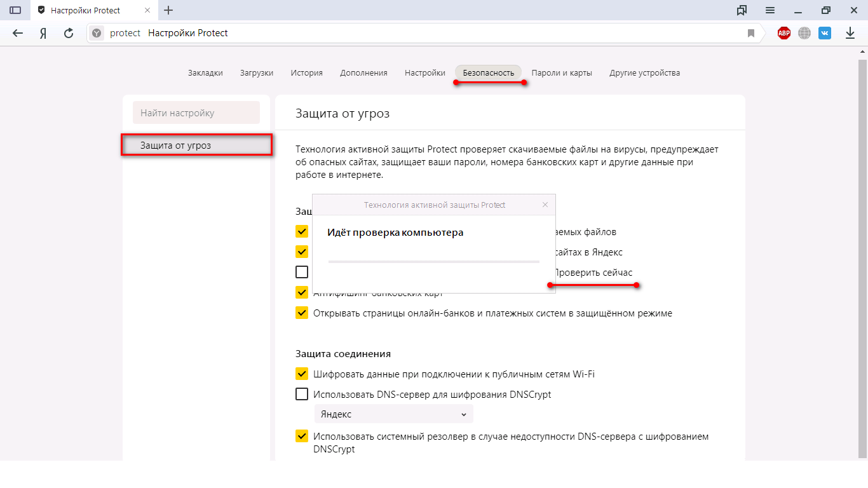The width and height of the screenshot is (868, 488).
Task: Open Yandex home via Я icon
Action: [x=43, y=33]
